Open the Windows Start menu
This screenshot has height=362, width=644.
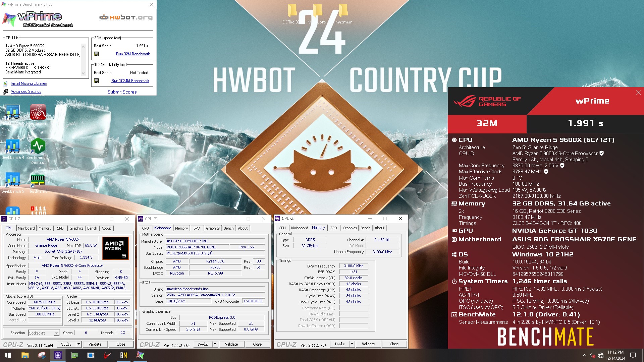coord(8,355)
